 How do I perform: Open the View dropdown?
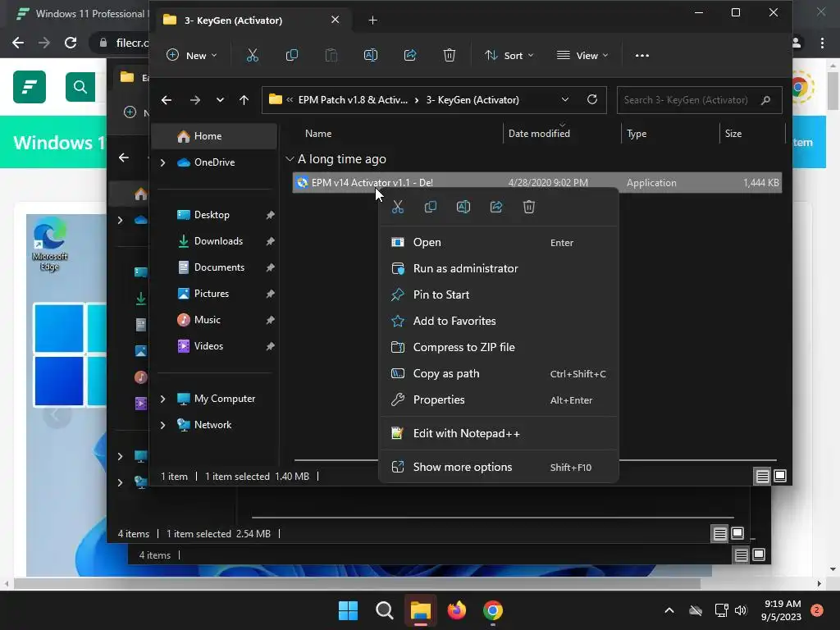(x=582, y=55)
